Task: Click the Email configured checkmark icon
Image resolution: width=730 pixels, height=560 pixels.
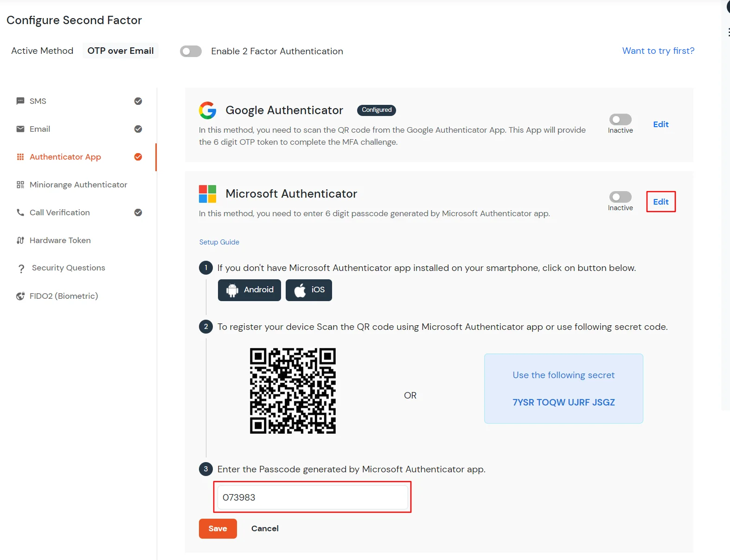Action: (x=138, y=129)
